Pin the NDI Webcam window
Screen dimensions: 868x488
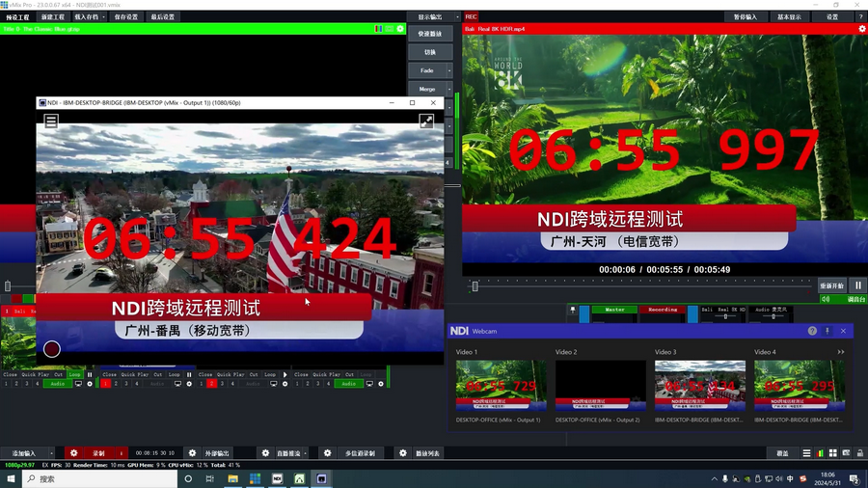(x=827, y=331)
